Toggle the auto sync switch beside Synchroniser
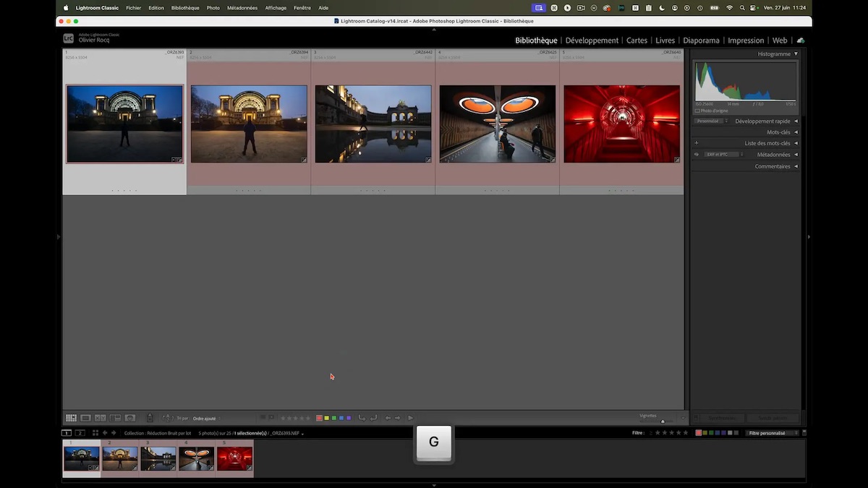This screenshot has width=868, height=488. [x=696, y=418]
